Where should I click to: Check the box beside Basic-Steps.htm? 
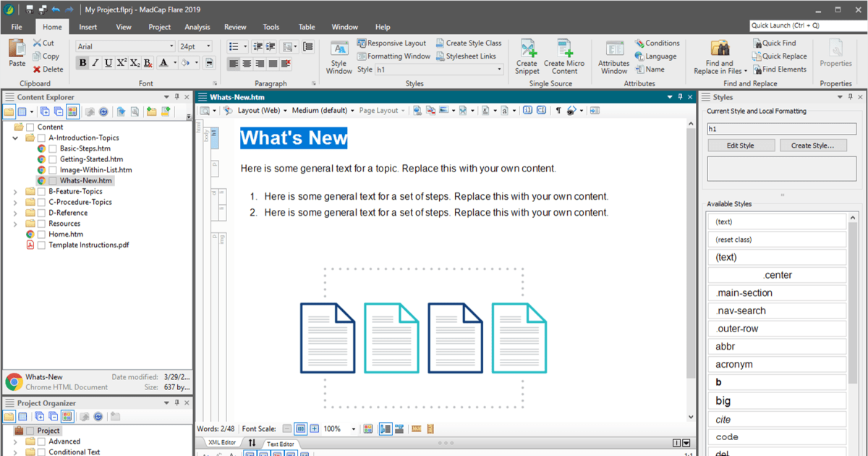coord(54,148)
